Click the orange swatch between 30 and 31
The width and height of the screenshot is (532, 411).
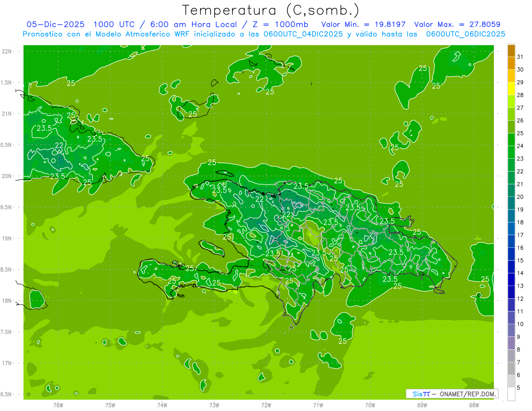point(511,63)
